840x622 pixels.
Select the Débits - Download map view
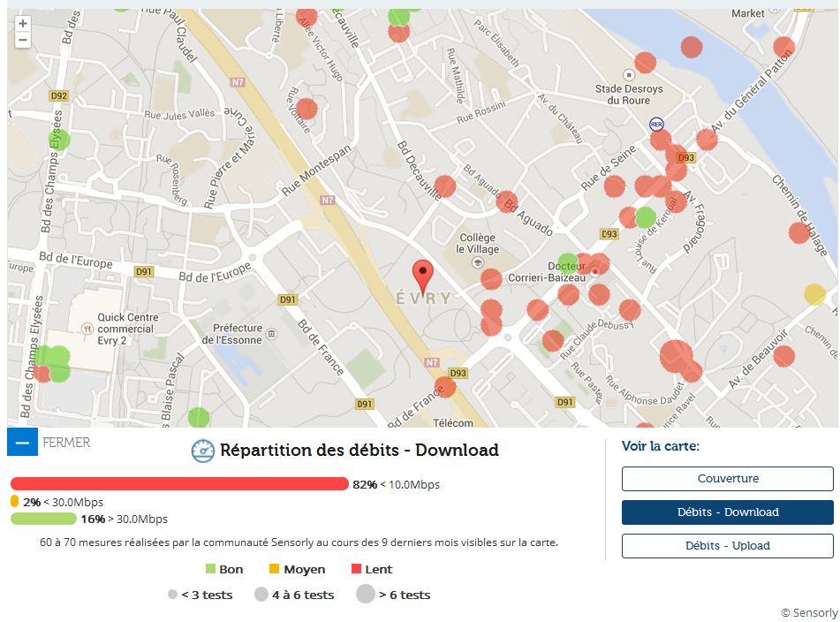(x=727, y=512)
